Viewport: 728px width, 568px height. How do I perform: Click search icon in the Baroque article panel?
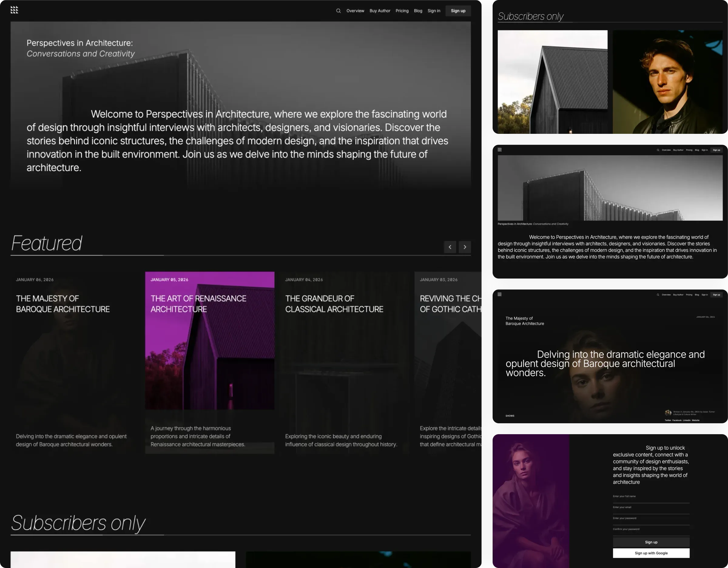pyautogui.click(x=658, y=295)
